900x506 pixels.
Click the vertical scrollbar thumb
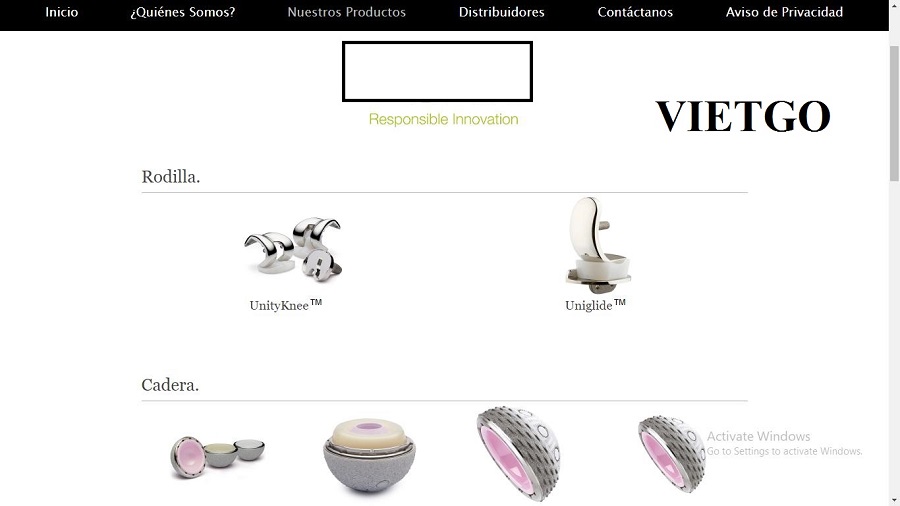[894, 113]
